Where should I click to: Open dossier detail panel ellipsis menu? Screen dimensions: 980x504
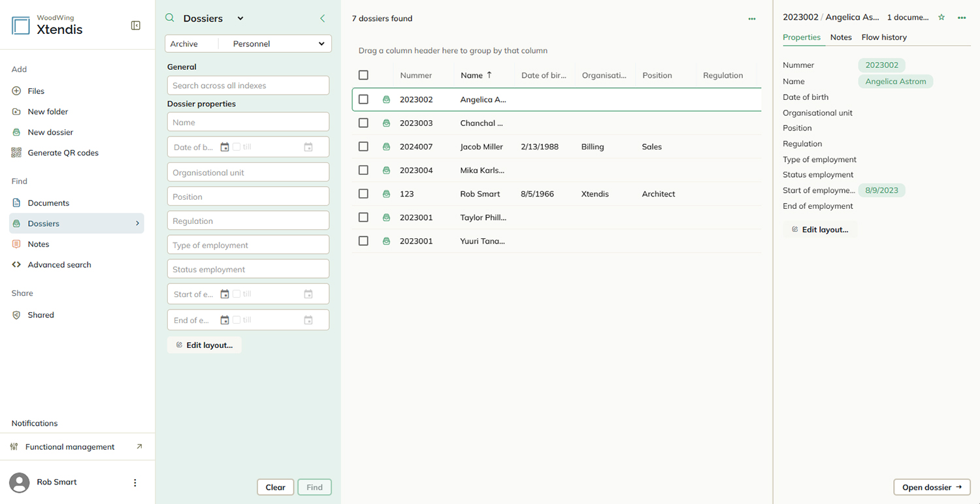[x=962, y=18]
